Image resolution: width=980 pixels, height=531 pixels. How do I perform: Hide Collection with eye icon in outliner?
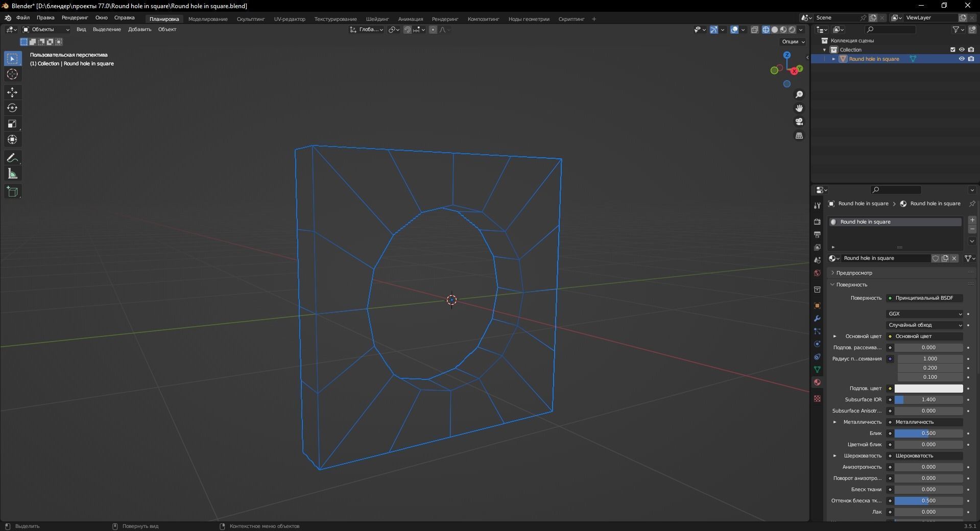pos(962,50)
